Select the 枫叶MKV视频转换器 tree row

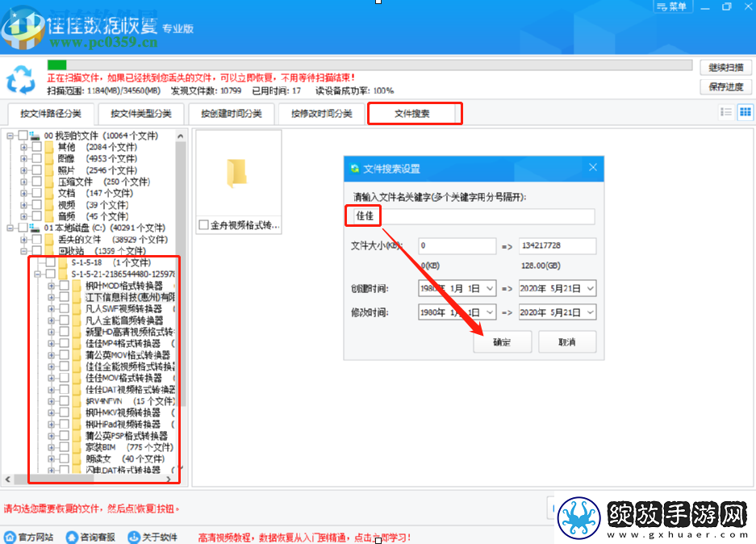tap(123, 412)
